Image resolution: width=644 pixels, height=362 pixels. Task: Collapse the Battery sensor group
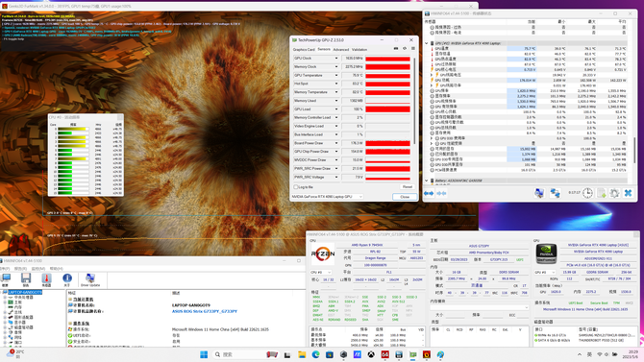(x=427, y=181)
